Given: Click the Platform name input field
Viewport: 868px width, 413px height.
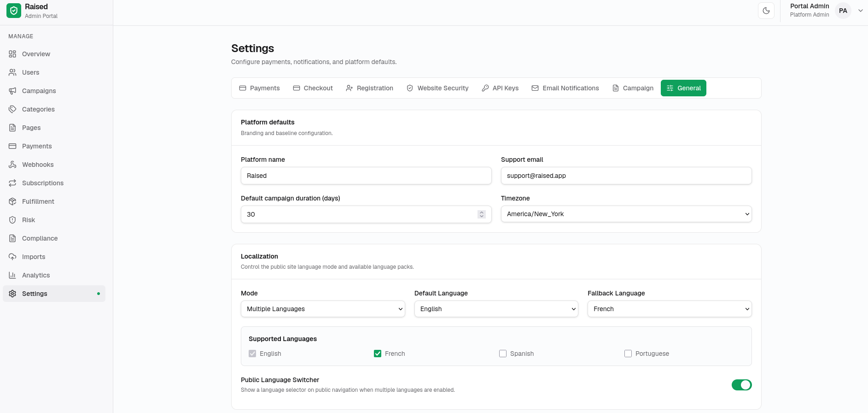Looking at the screenshot, I should (366, 176).
